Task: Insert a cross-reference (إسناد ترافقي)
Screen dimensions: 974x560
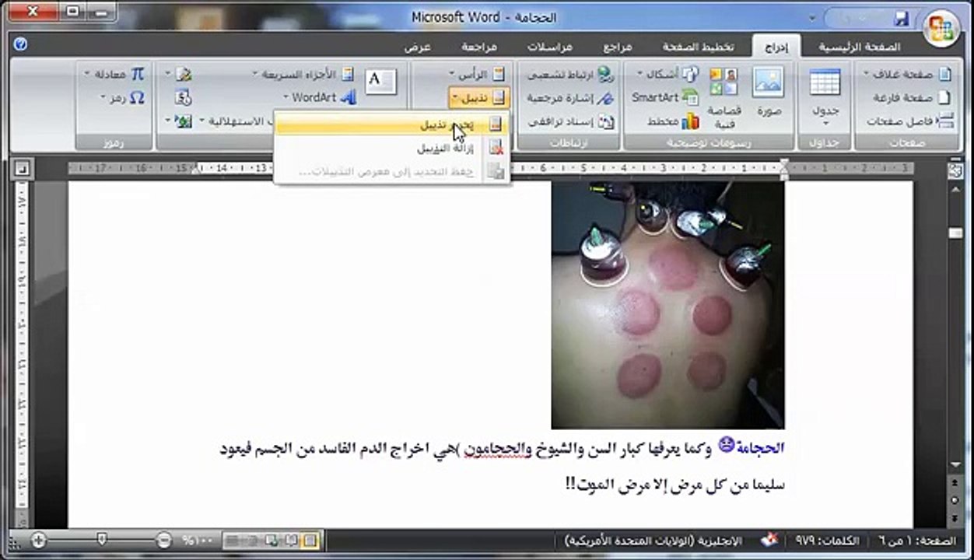Action: tap(572, 122)
